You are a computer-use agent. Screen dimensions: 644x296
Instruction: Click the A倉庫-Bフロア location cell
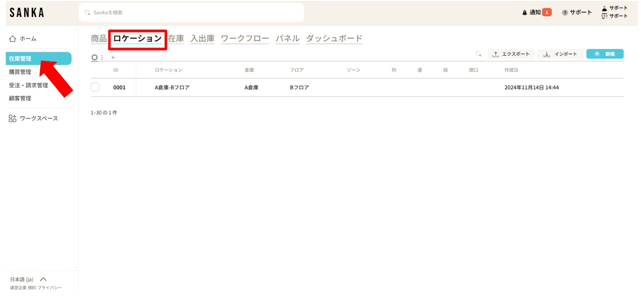point(172,88)
